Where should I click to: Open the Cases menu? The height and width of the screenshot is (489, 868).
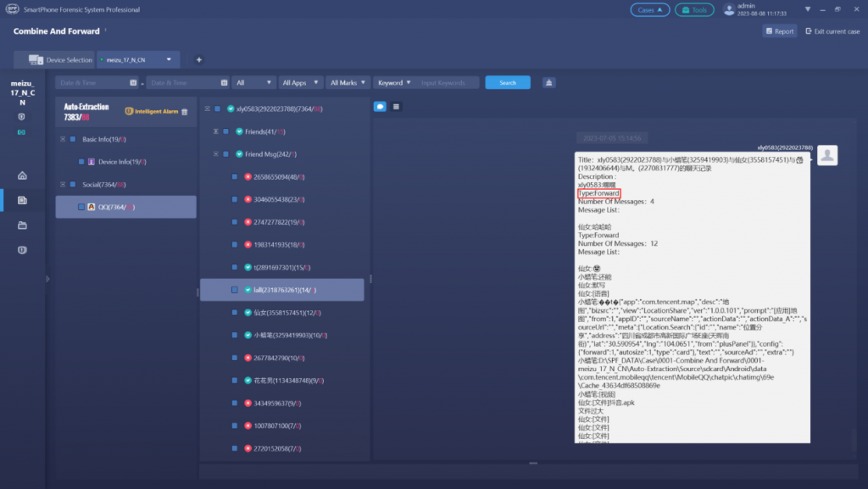pos(649,10)
